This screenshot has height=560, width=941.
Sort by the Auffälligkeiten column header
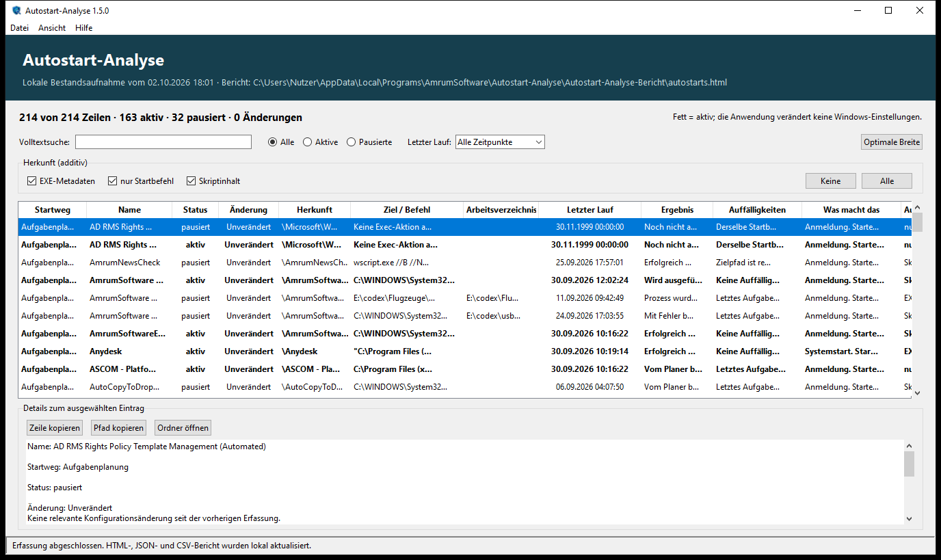[757, 210]
